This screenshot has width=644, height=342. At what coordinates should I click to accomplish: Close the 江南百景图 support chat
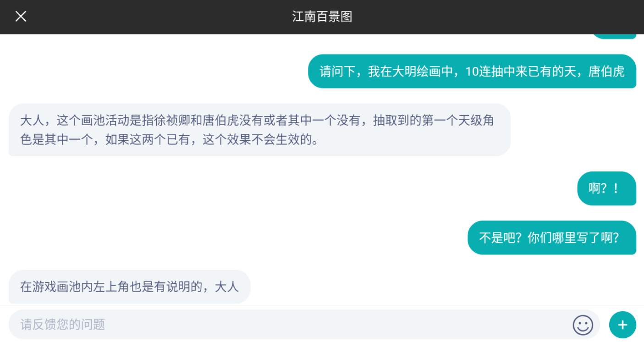pyautogui.click(x=21, y=17)
